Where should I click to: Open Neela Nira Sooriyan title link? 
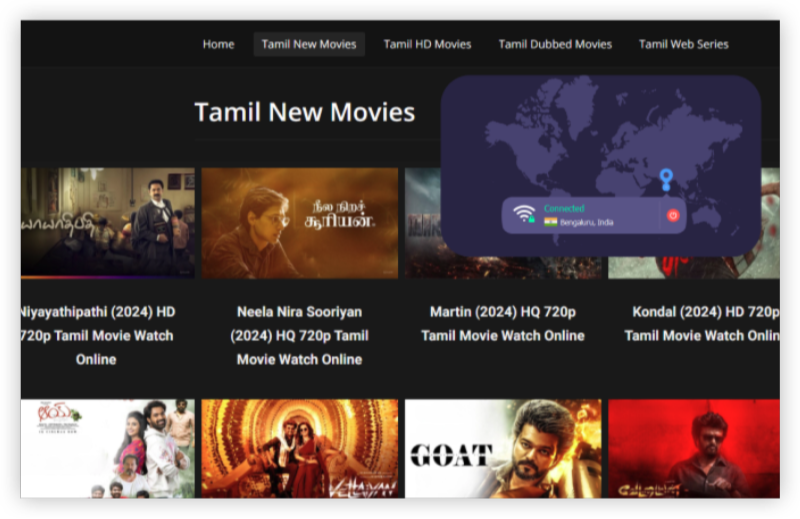pyautogui.click(x=299, y=335)
